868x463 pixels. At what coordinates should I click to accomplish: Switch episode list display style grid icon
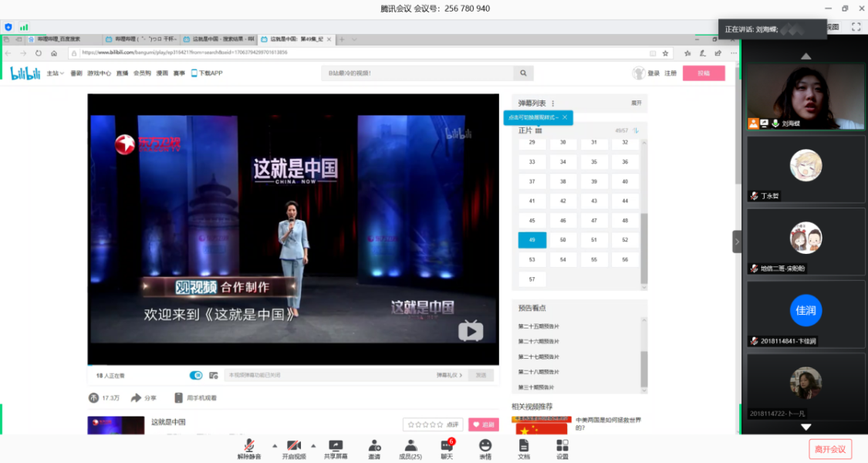point(539,130)
